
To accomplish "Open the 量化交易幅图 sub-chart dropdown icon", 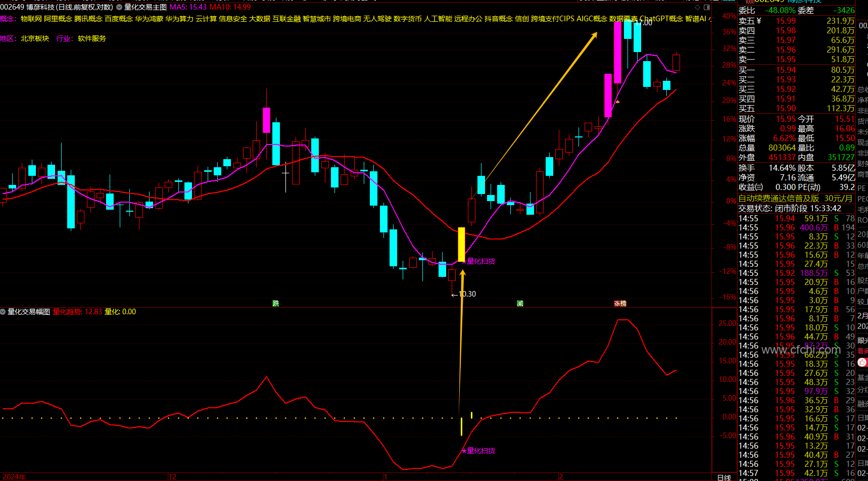I will (3, 312).
